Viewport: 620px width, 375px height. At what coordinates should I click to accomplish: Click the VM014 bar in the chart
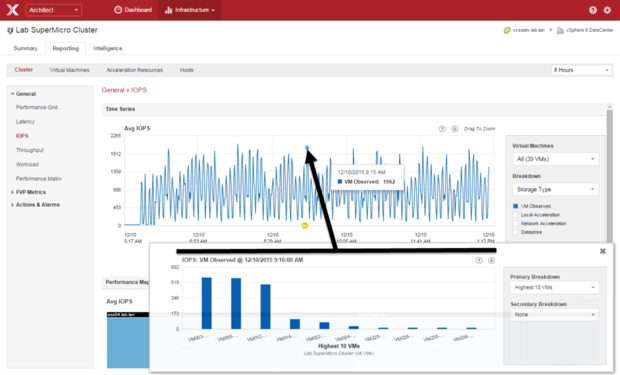click(x=295, y=324)
